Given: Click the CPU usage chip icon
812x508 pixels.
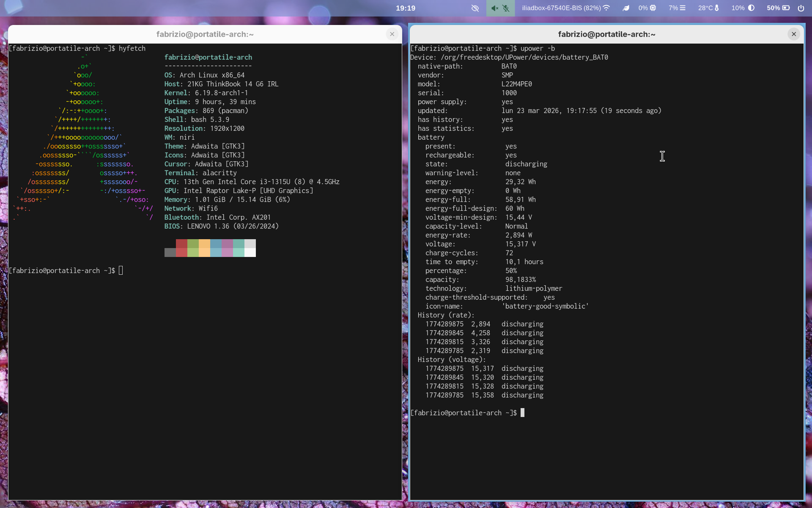Looking at the screenshot, I should pyautogui.click(x=653, y=8).
